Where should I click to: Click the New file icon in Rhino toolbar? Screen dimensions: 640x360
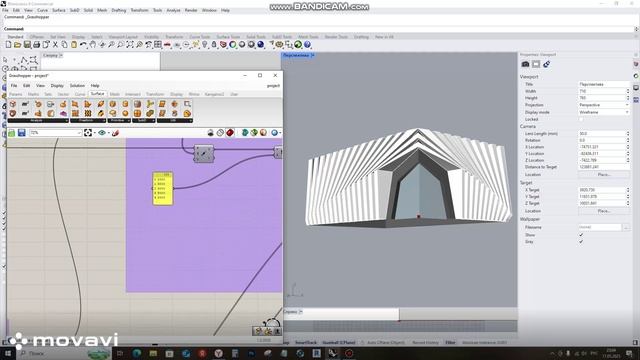pos(8,44)
